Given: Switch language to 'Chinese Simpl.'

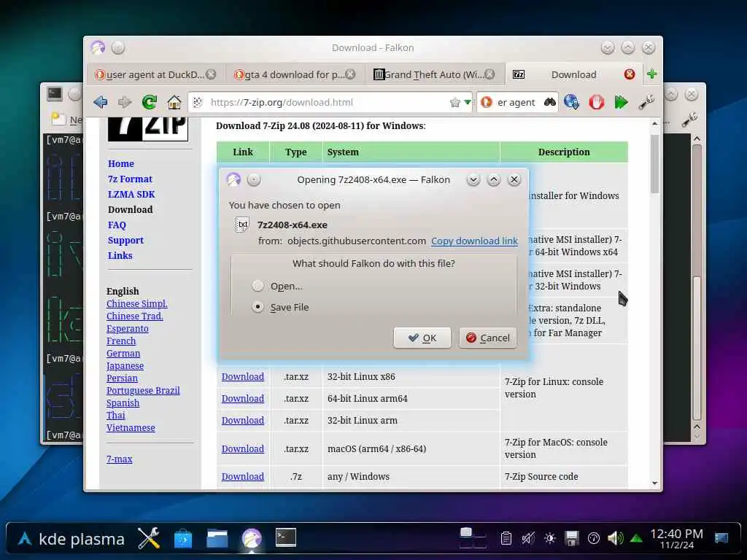Looking at the screenshot, I should [x=136, y=304].
